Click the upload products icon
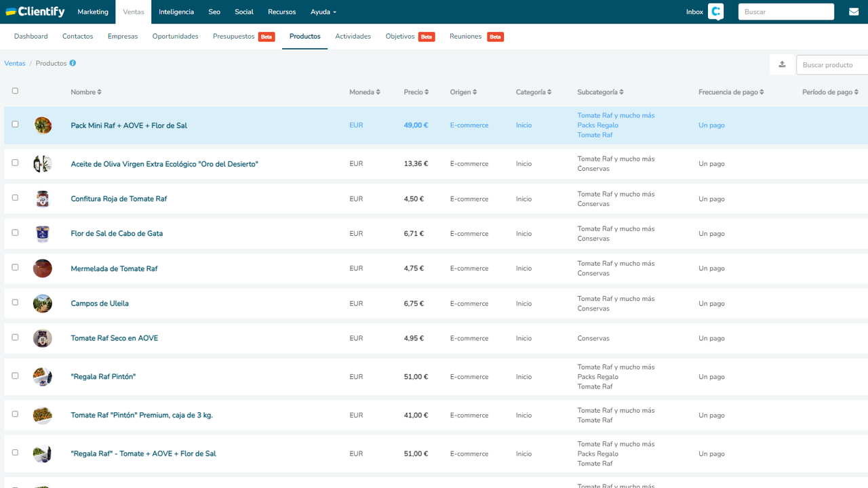The image size is (868, 488). coord(782,64)
